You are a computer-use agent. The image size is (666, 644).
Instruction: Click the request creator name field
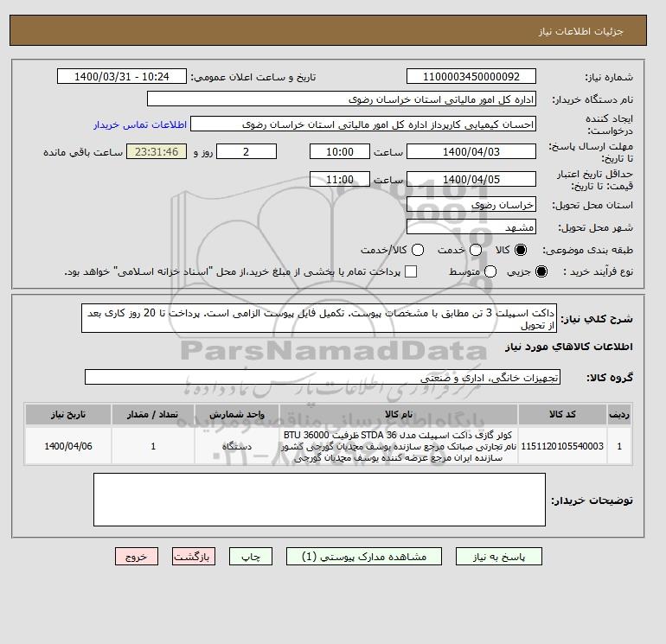363,124
